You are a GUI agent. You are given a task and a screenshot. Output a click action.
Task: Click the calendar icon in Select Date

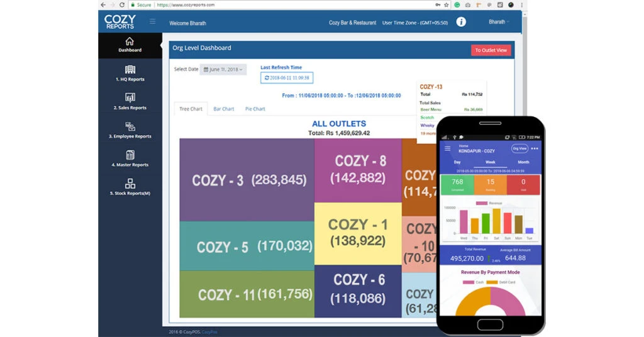pyautogui.click(x=206, y=69)
